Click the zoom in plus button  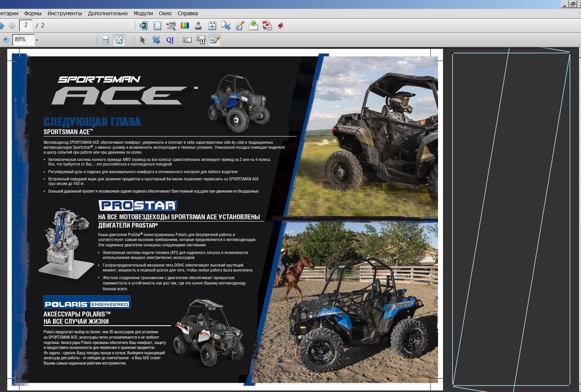click(x=6, y=40)
